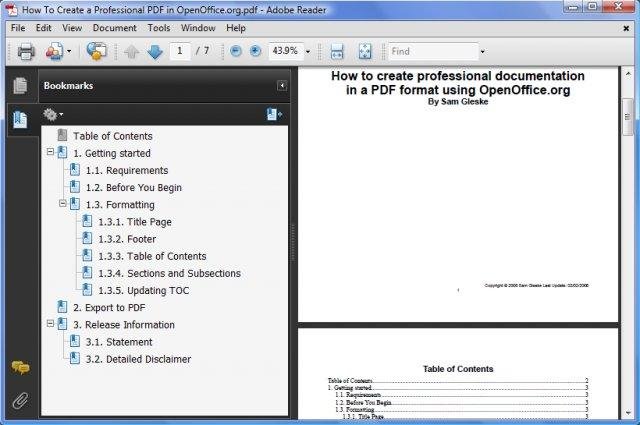Collapse the 1.3. Formatting node
Viewport: 640px width, 425px height.
point(62,203)
